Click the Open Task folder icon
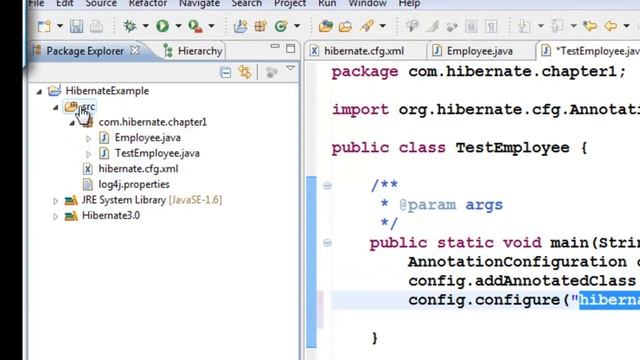Screen dimensions: 640x360 [x=345, y=27]
